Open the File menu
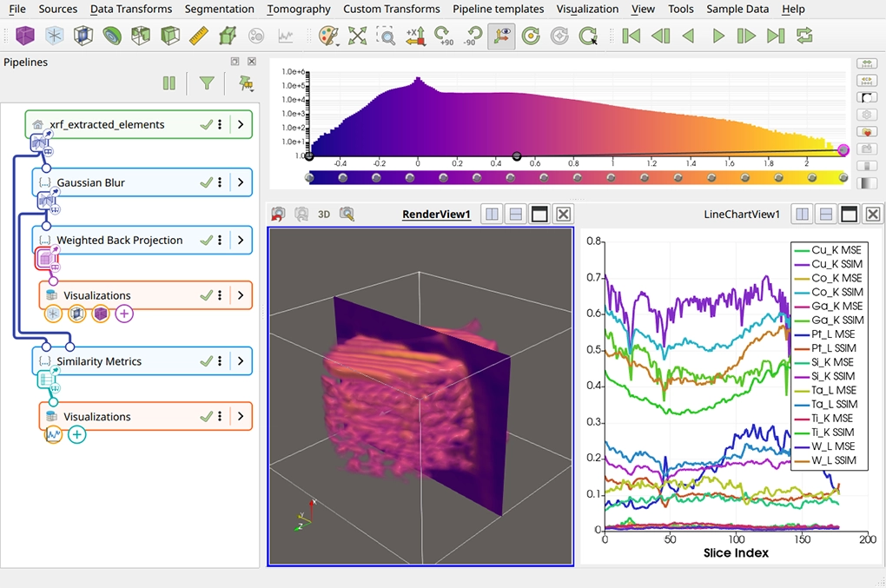The width and height of the screenshot is (886, 588). 17,9
